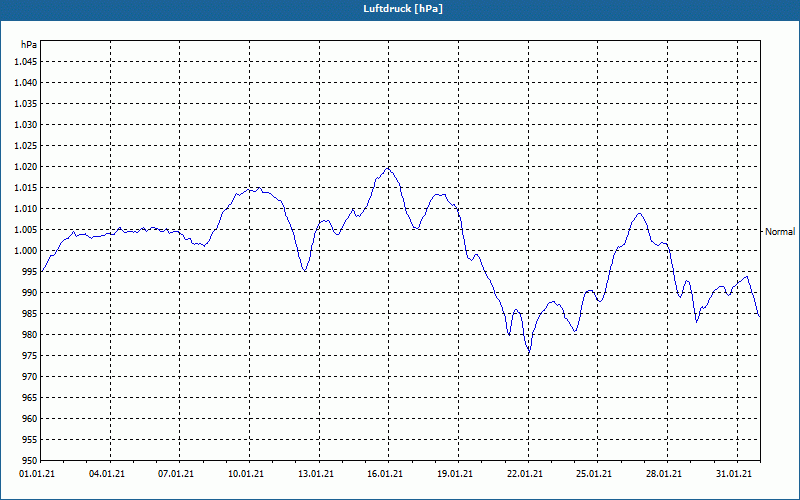
Task: Click the '13.01.21' date label
Action: click(316, 474)
